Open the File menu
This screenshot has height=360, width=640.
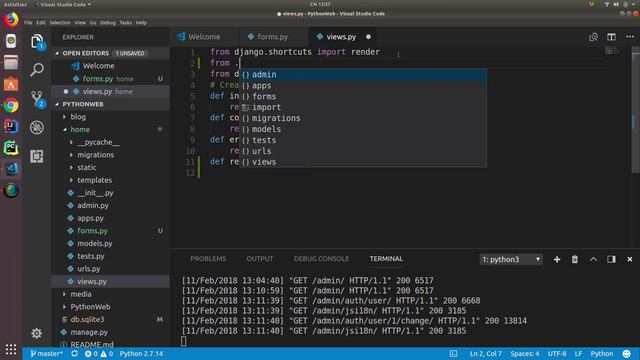pos(28,22)
